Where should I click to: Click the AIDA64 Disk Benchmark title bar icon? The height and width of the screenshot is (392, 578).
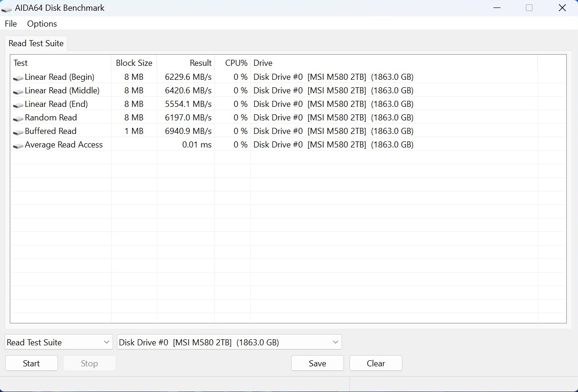click(x=7, y=8)
